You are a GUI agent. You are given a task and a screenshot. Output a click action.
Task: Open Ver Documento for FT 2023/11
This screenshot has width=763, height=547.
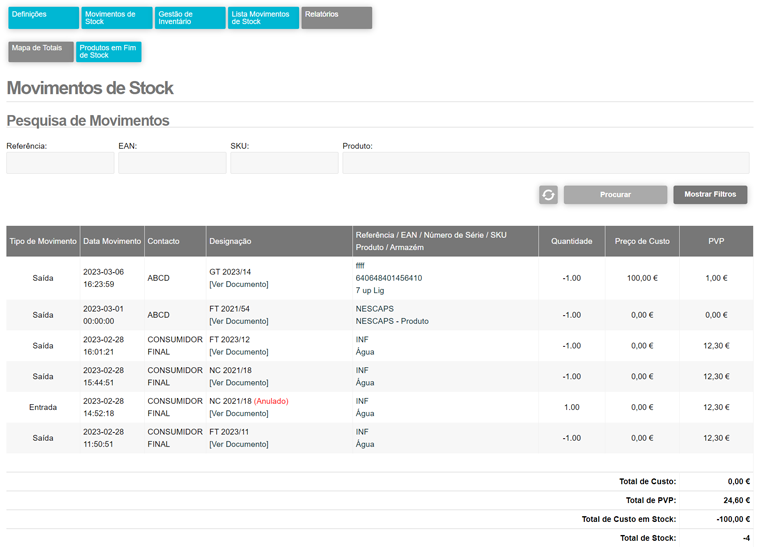click(x=239, y=444)
